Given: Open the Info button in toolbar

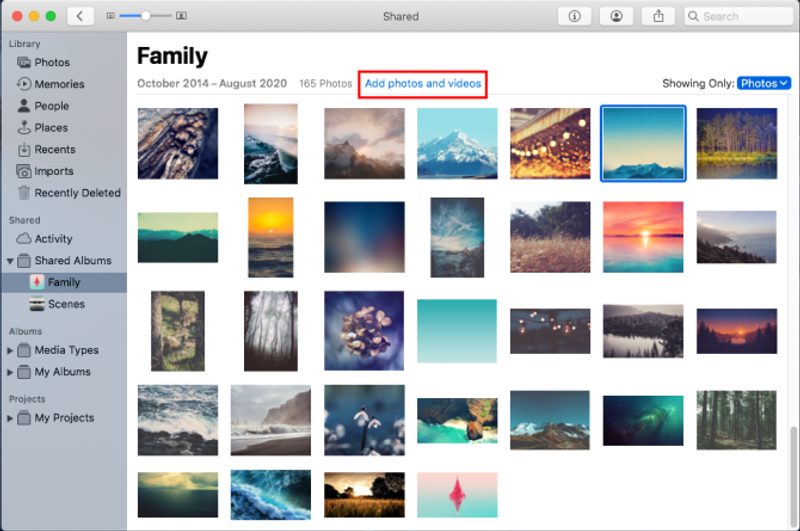Looking at the screenshot, I should [574, 16].
